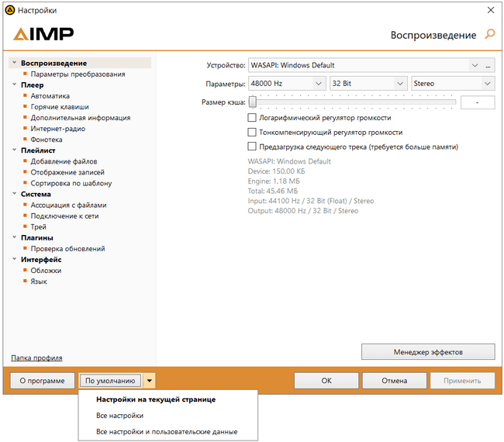Screen dimensions: 504x442
Task: Click the По умолчанию button
Action: coord(110,381)
